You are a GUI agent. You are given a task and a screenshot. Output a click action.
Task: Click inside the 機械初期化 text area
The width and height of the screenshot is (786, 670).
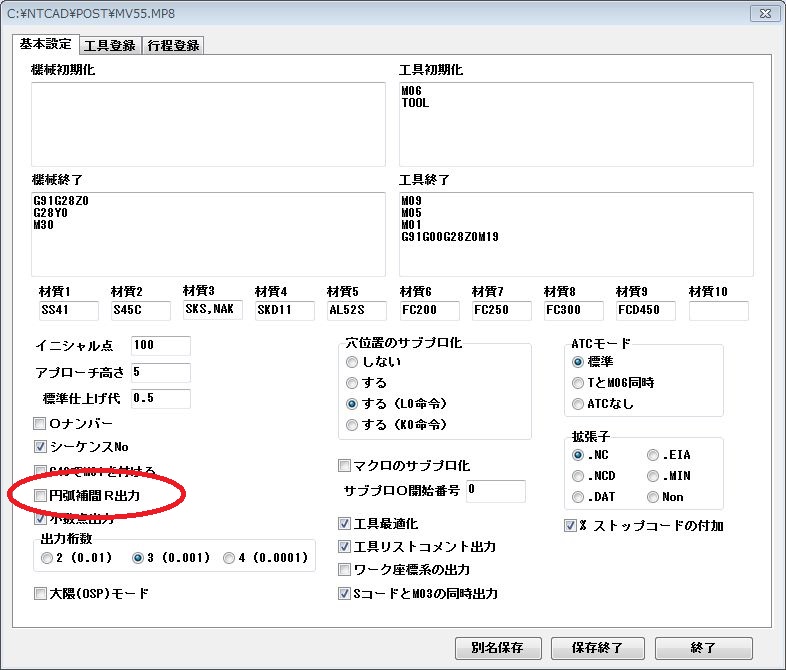pos(208,124)
